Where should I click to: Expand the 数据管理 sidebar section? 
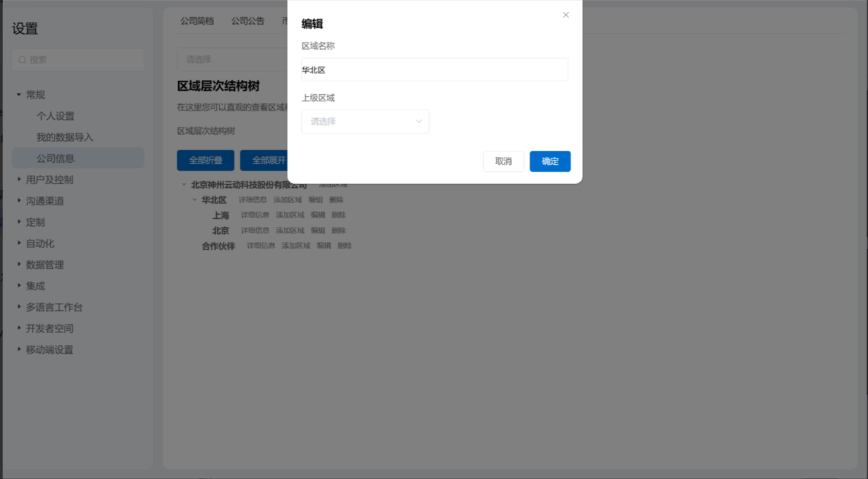pos(19,265)
